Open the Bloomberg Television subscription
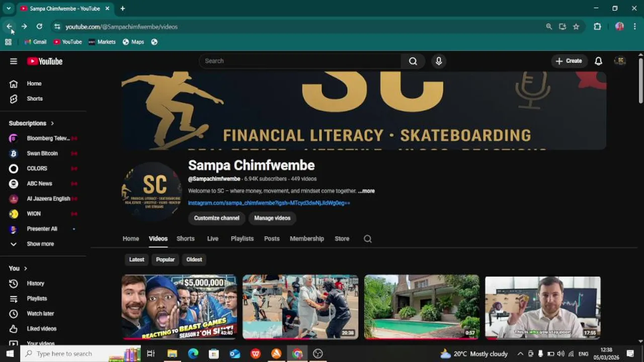 click(43, 138)
